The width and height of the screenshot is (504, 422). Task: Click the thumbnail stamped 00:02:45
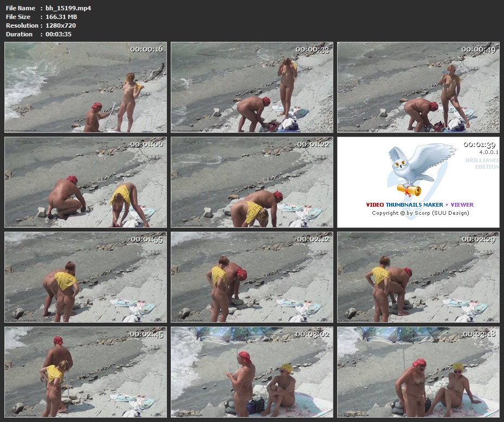[x=86, y=372]
